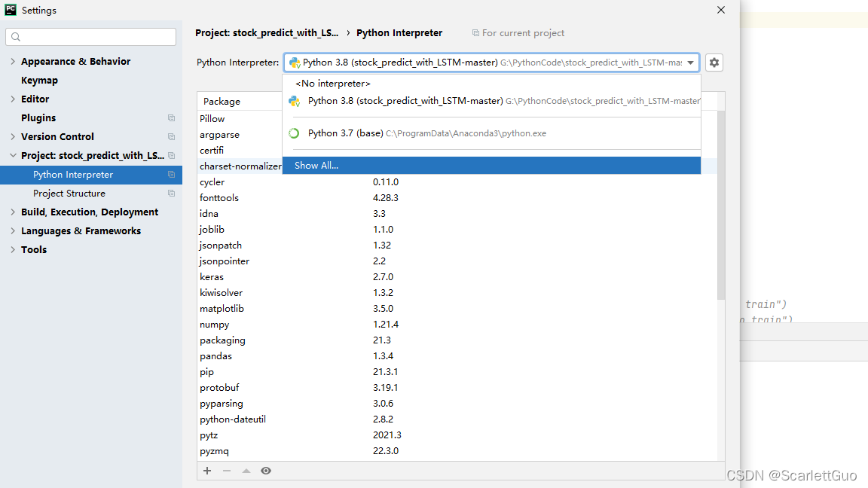Collapse the Python Interpreter dropdown arrow
The height and width of the screenshot is (488, 868).
pyautogui.click(x=691, y=63)
